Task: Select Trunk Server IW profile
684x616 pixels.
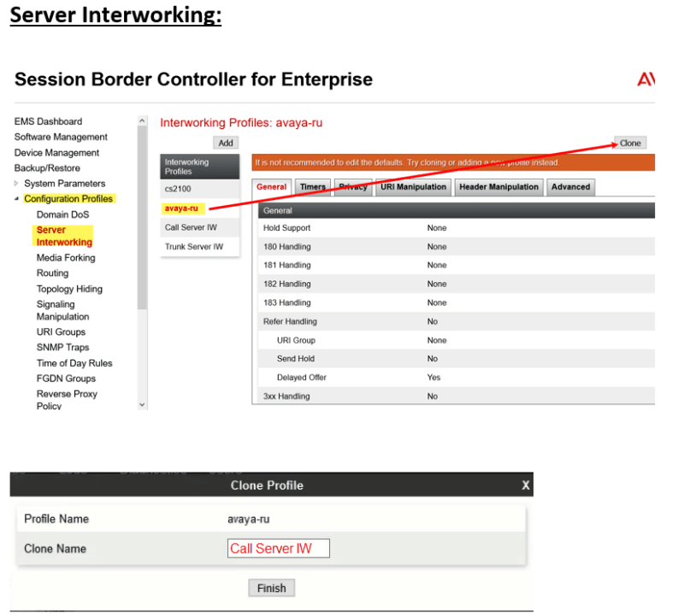Action: click(200, 247)
